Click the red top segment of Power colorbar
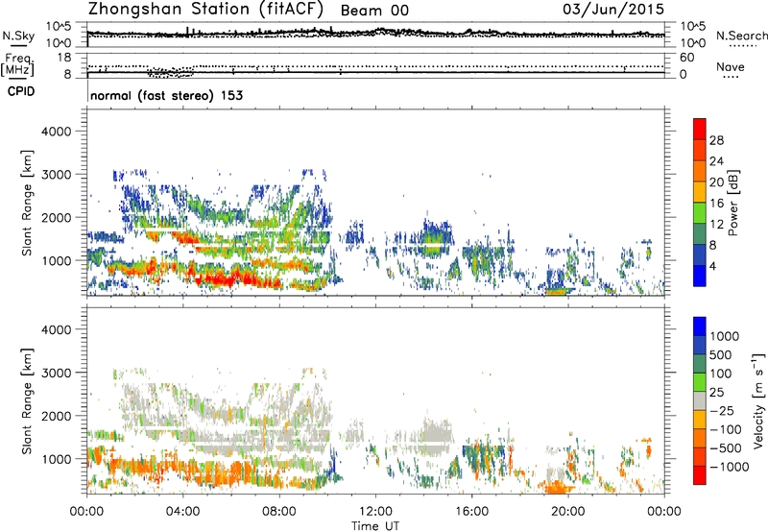768x532 pixels. click(700, 129)
